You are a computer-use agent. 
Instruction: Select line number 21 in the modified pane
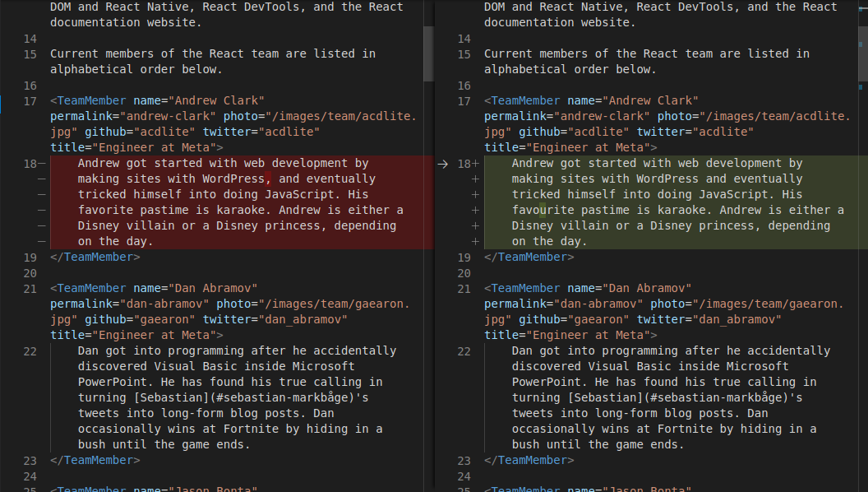click(x=464, y=289)
